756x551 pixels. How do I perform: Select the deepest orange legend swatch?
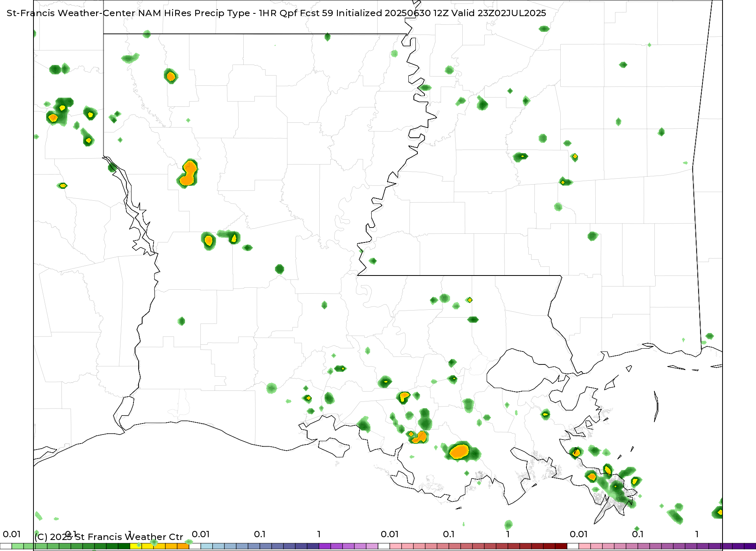tap(183, 546)
